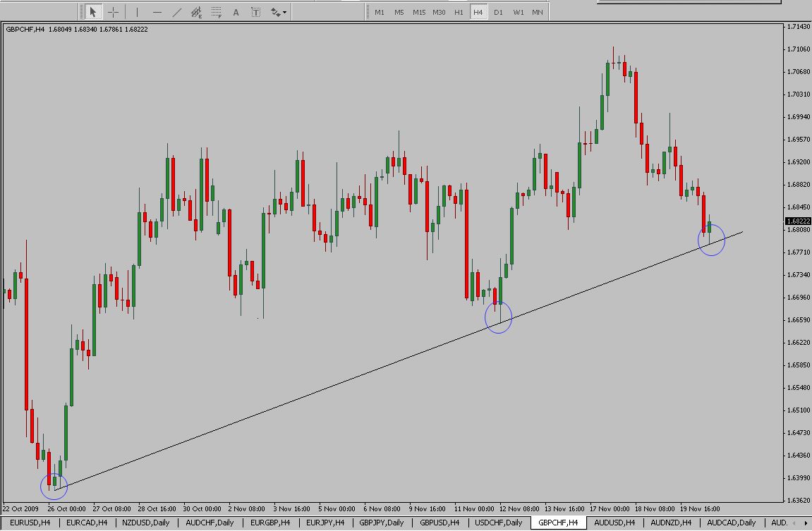Toggle the D1 daily timeframe
812x531 pixels.
click(498, 12)
